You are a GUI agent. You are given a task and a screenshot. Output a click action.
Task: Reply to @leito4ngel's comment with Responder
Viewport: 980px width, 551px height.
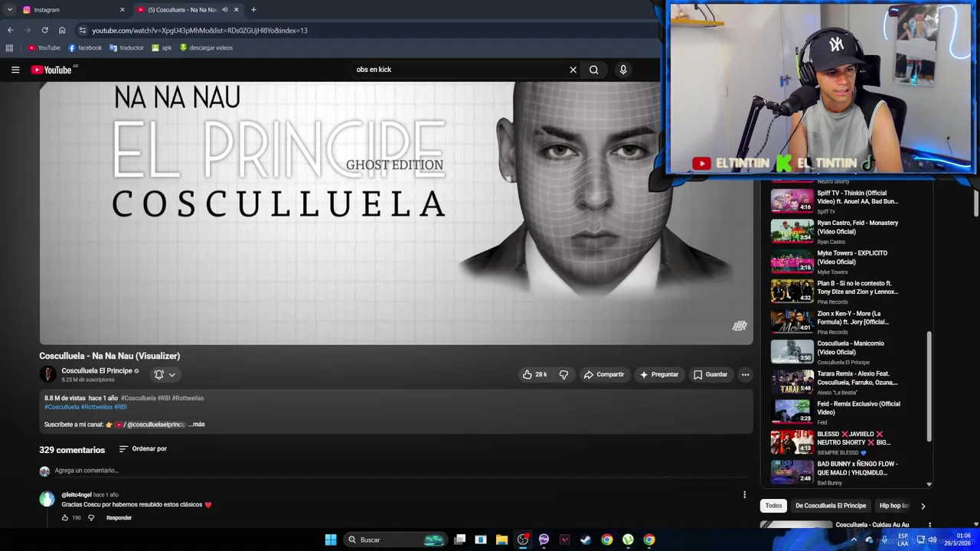[119, 518]
